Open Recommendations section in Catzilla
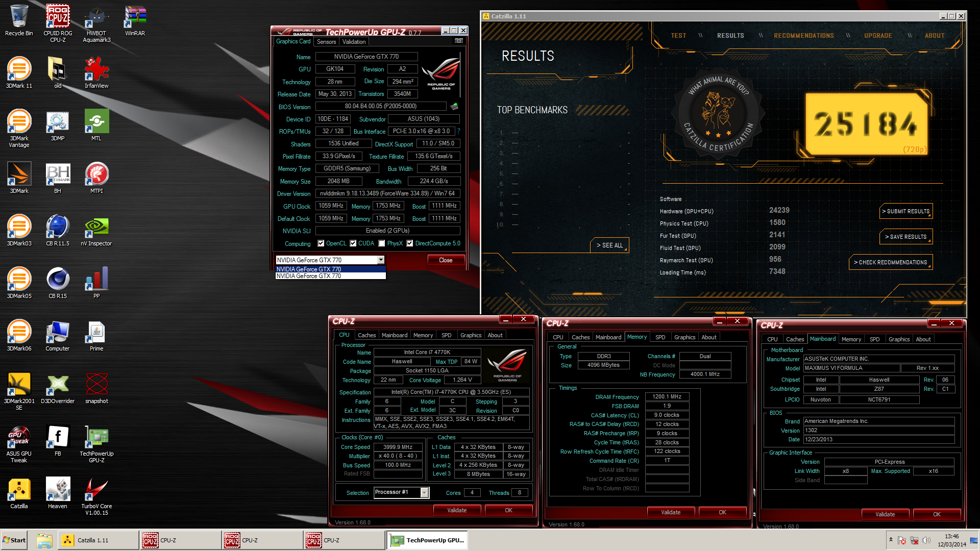Image resolution: width=980 pixels, height=551 pixels. point(804,36)
